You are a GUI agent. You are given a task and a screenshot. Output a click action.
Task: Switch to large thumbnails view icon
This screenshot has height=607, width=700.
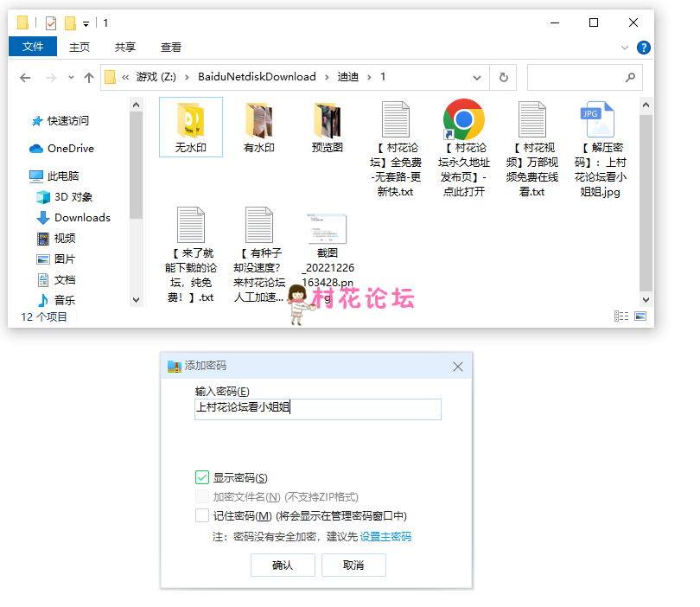click(x=640, y=316)
